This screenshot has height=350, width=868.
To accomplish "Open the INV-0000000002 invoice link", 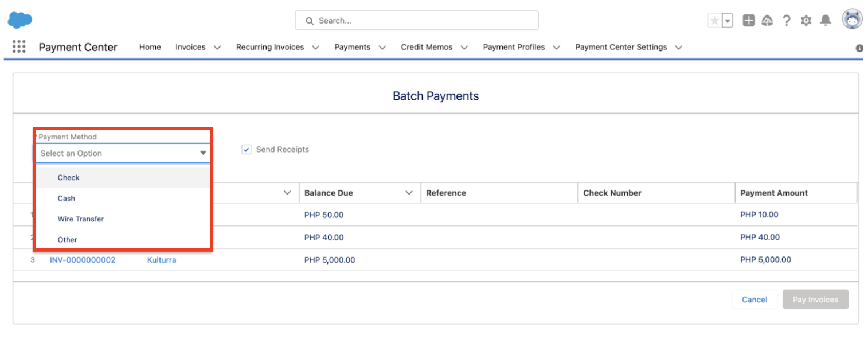I will [83, 260].
